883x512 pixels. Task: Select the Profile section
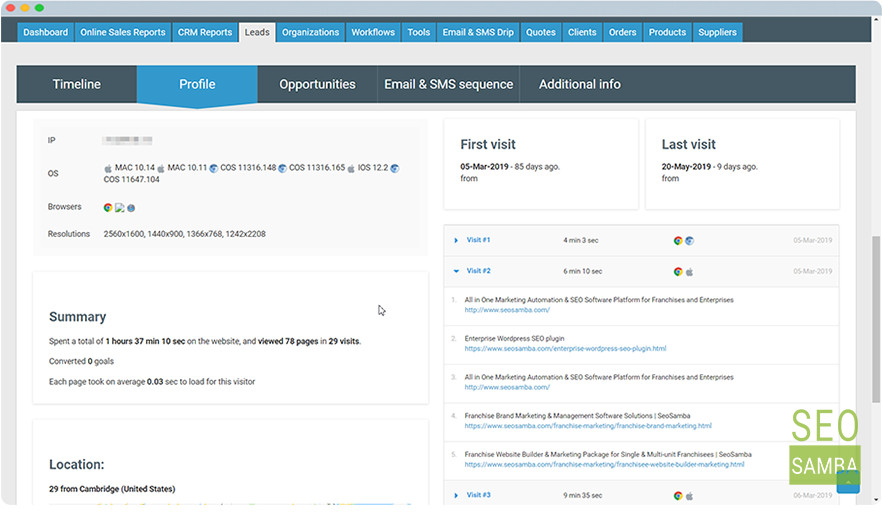click(x=197, y=84)
